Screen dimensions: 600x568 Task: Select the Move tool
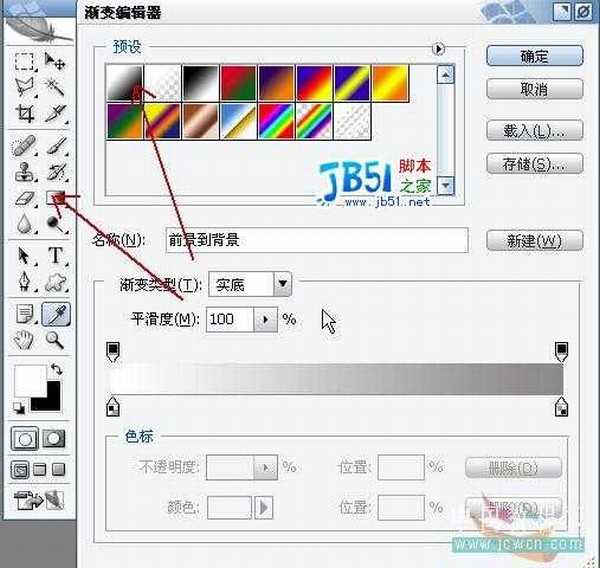[56, 61]
